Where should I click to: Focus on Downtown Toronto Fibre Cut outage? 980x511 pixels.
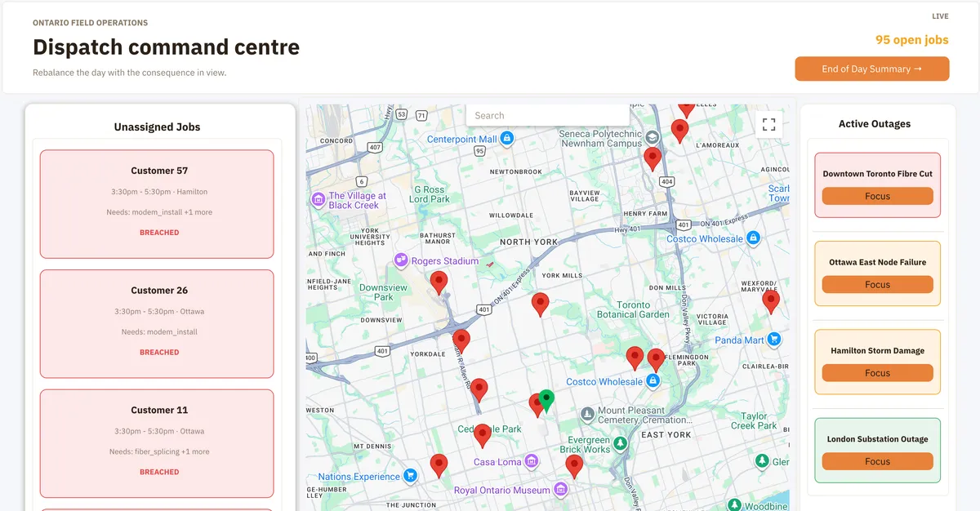click(877, 196)
